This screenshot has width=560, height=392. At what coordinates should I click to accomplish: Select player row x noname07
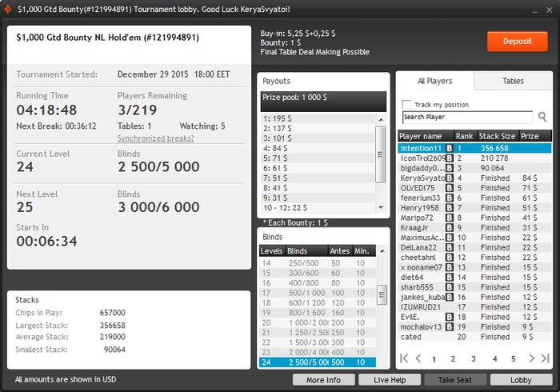click(474, 267)
